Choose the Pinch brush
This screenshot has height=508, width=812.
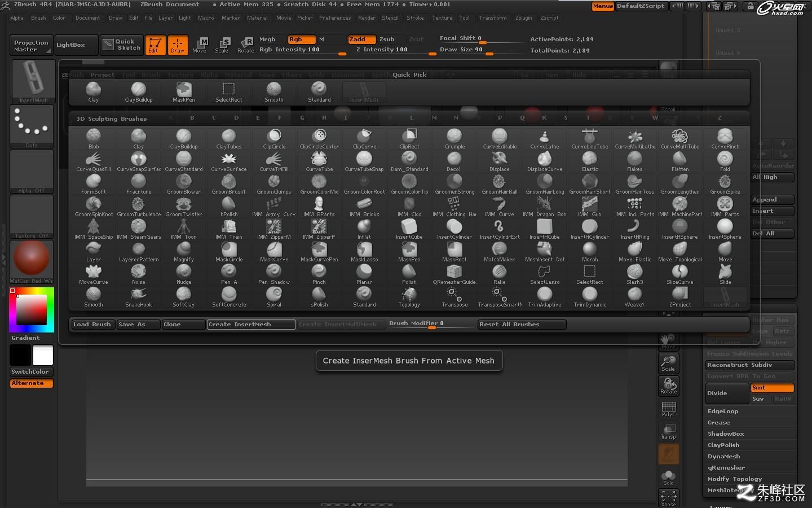pos(319,274)
